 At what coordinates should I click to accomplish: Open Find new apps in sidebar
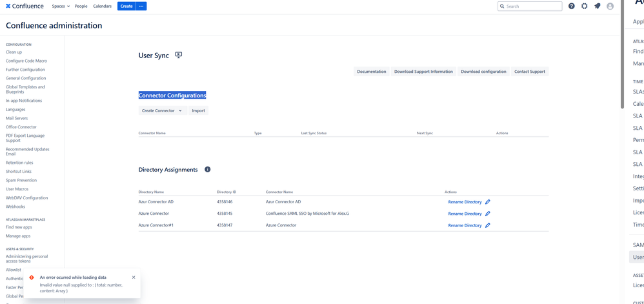[19, 227]
